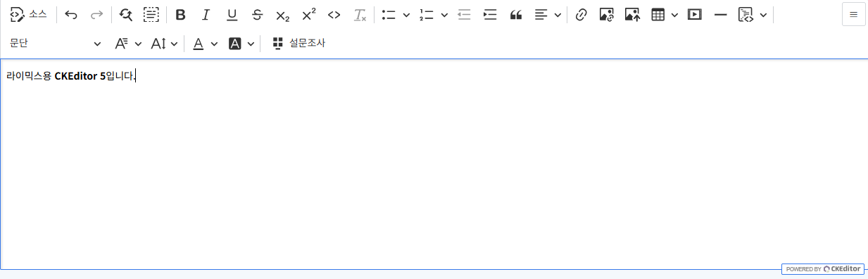Toggle italic formatting

(206, 14)
